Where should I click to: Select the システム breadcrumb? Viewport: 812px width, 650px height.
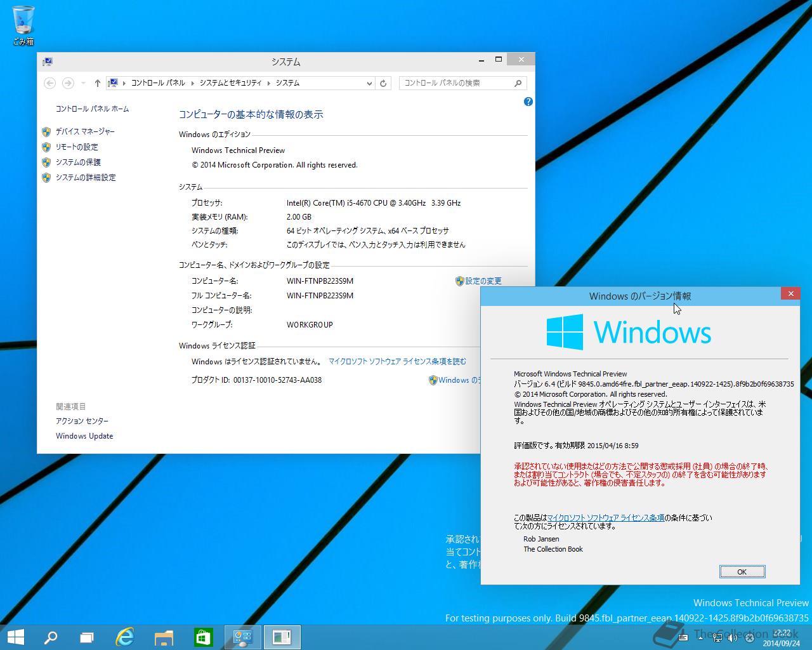pyautogui.click(x=287, y=83)
